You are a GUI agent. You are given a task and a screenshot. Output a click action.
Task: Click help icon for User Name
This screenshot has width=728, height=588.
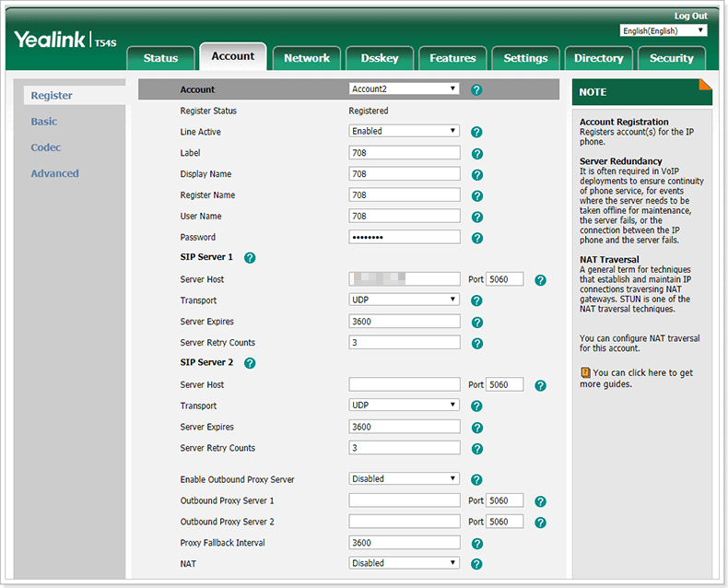(x=476, y=218)
